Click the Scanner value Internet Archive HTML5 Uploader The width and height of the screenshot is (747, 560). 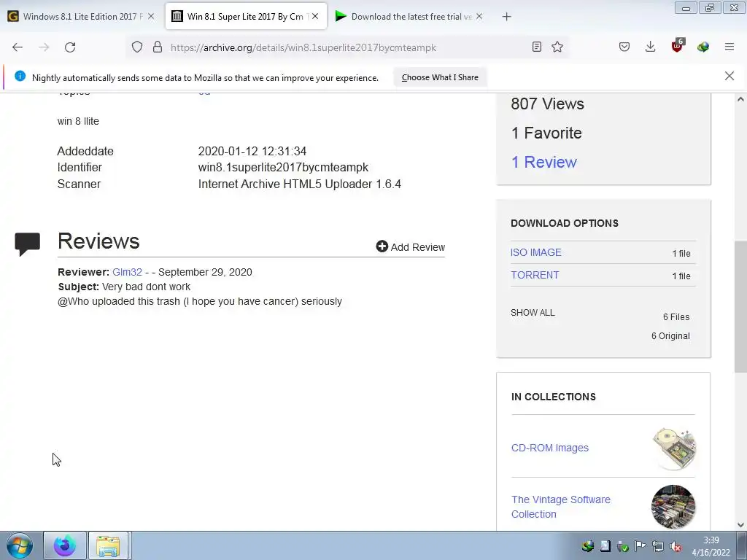click(300, 184)
